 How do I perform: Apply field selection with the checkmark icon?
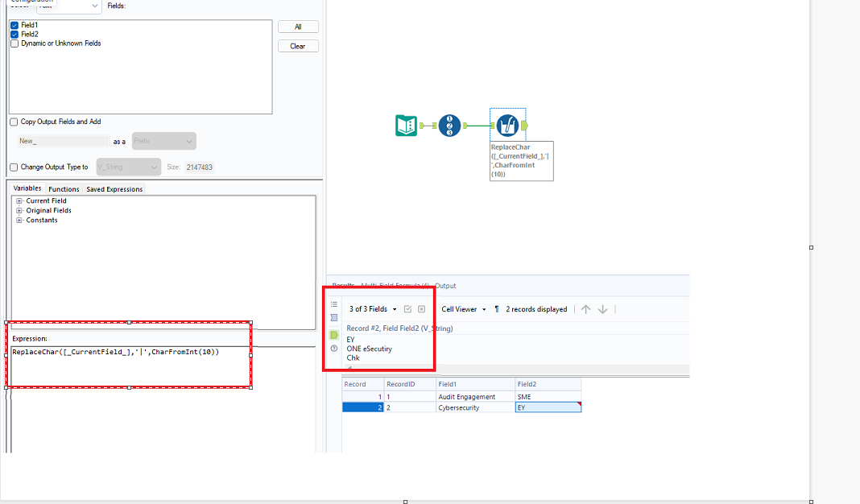[x=408, y=308]
